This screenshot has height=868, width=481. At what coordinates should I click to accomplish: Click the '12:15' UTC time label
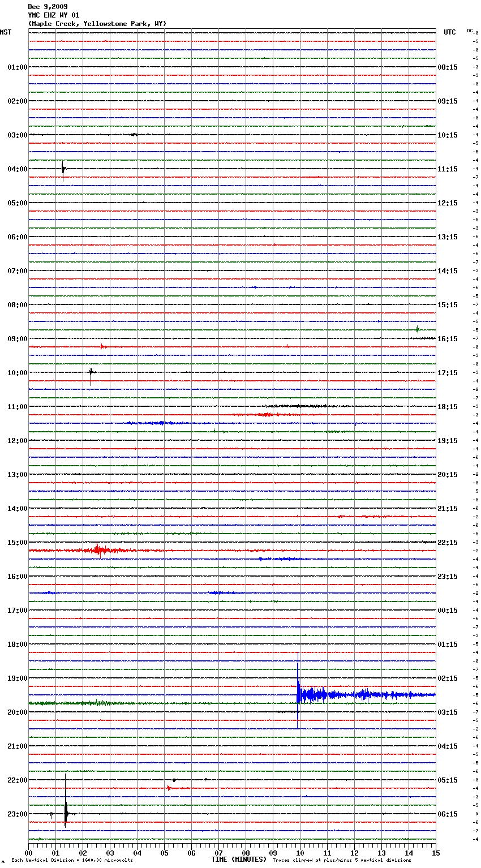click(448, 203)
